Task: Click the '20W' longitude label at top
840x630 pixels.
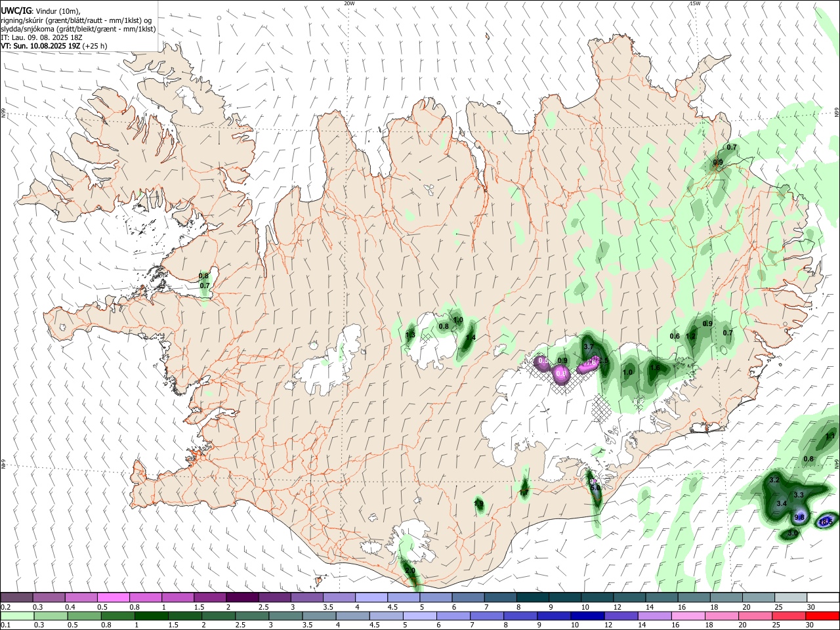Action: 349,3
